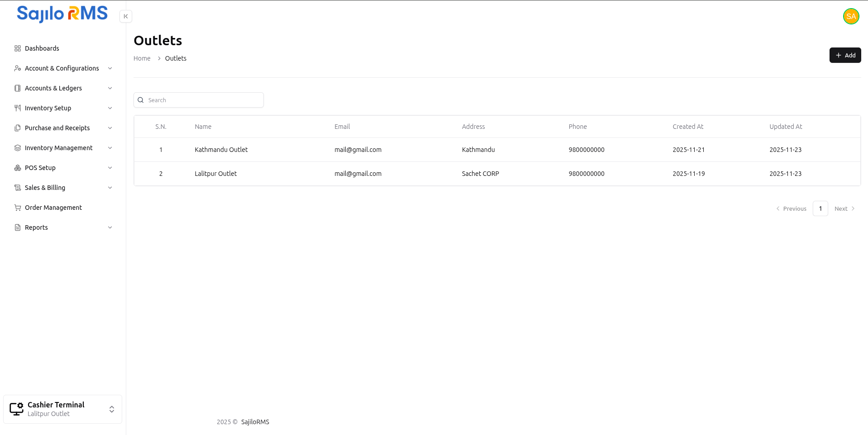Click the Accounts & Ledgers ledger icon
The height and width of the screenshot is (435, 868).
pos(17,88)
